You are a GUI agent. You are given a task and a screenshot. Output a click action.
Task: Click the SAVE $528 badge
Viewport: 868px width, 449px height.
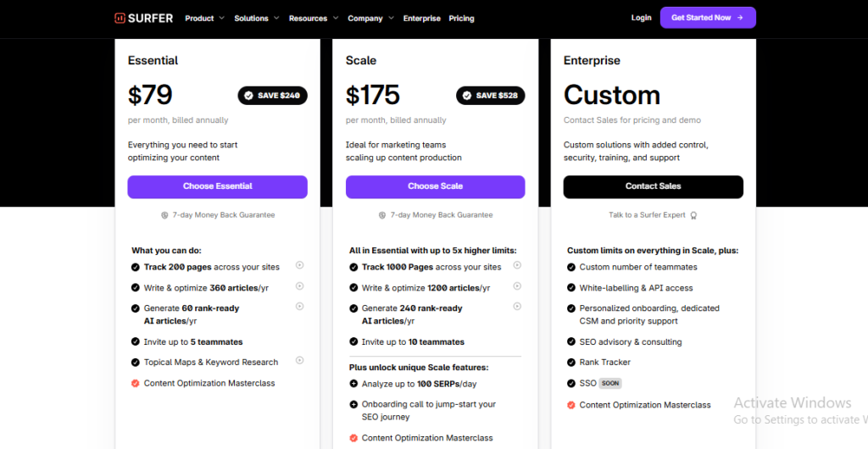coord(491,96)
